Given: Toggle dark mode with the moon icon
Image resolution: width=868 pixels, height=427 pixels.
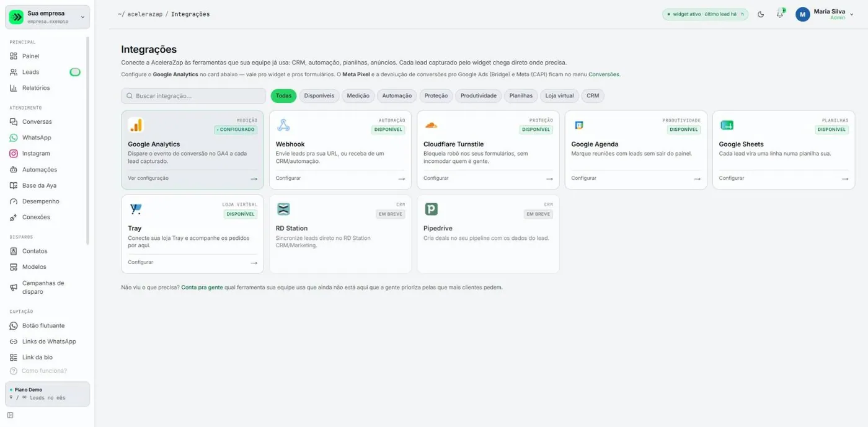Looking at the screenshot, I should (761, 14).
